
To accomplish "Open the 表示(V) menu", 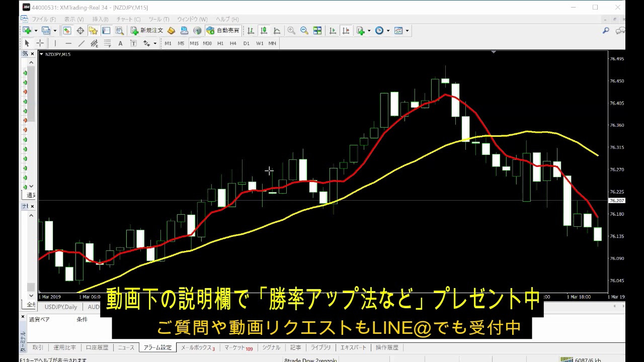I will coord(73,19).
